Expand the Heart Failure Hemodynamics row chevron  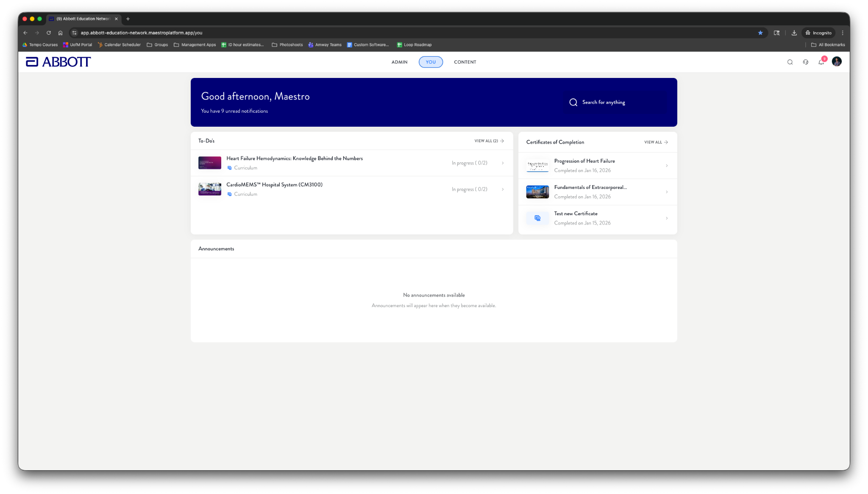503,163
